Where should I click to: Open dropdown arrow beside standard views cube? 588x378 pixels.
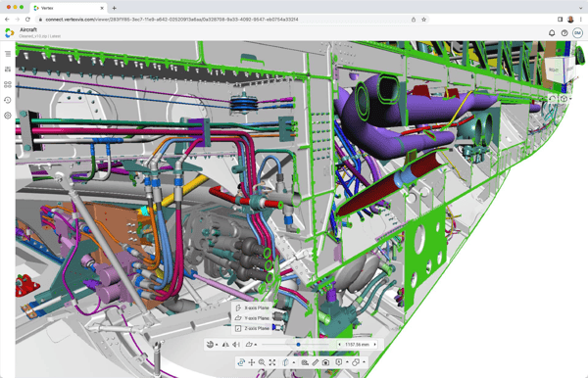point(570,99)
